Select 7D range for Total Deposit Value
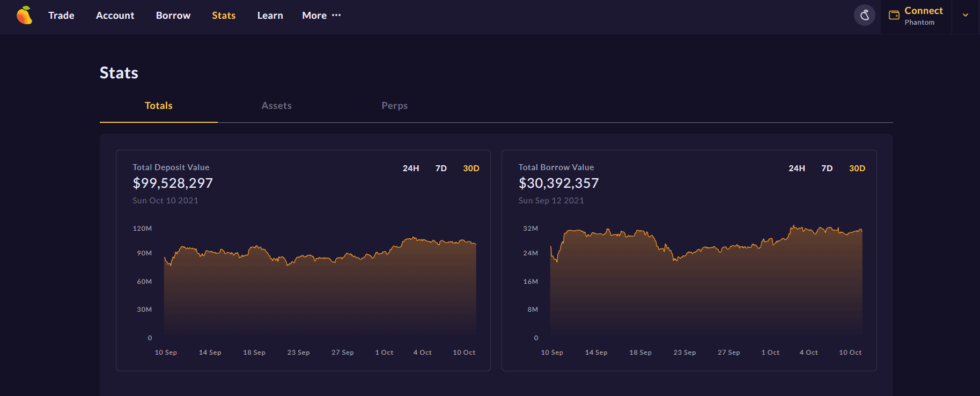This screenshot has height=396, width=980. coord(441,168)
